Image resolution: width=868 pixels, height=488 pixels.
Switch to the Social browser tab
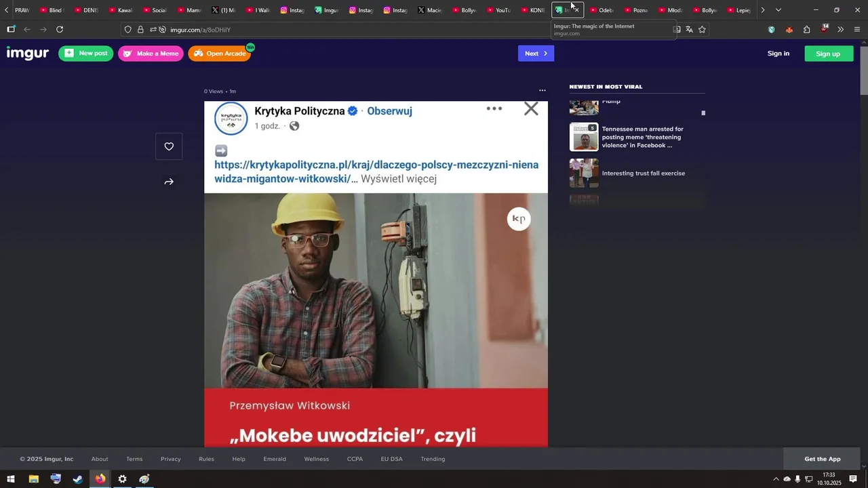click(x=155, y=10)
